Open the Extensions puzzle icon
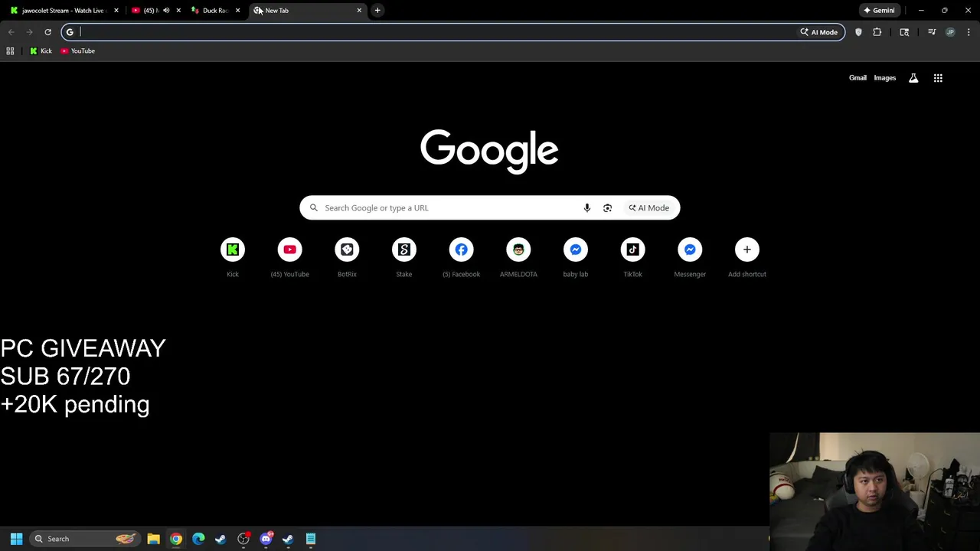 click(877, 32)
